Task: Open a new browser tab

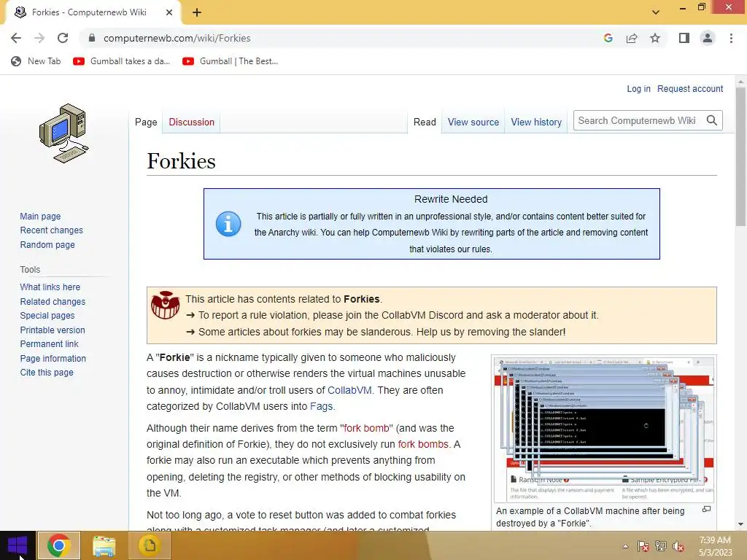Action: click(x=197, y=13)
